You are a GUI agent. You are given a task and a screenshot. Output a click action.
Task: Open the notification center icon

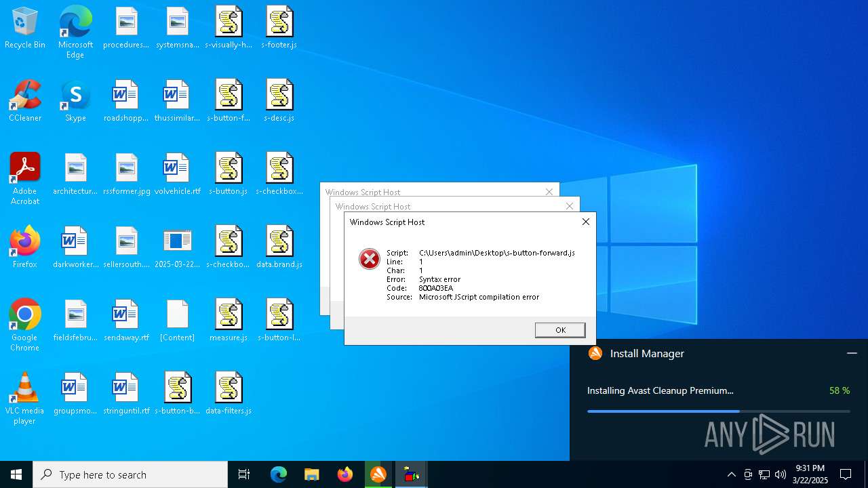click(x=846, y=474)
